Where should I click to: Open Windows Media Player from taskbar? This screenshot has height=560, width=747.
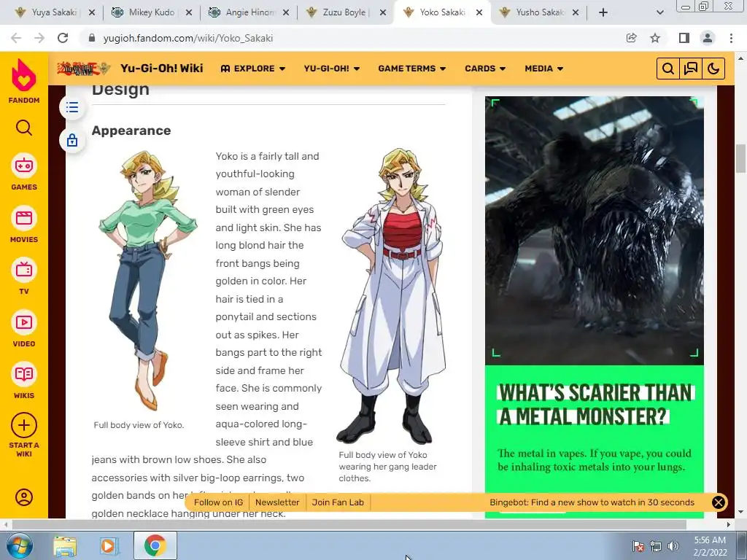[x=108, y=545]
